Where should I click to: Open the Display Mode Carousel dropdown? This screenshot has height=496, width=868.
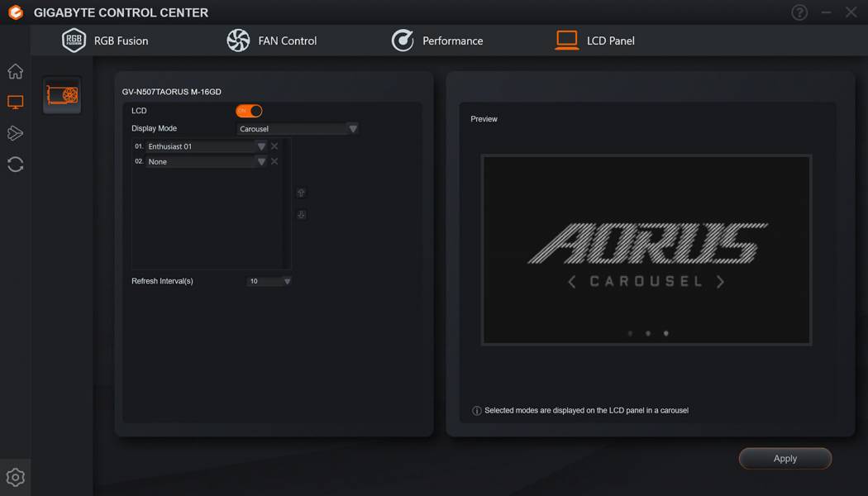coord(298,129)
